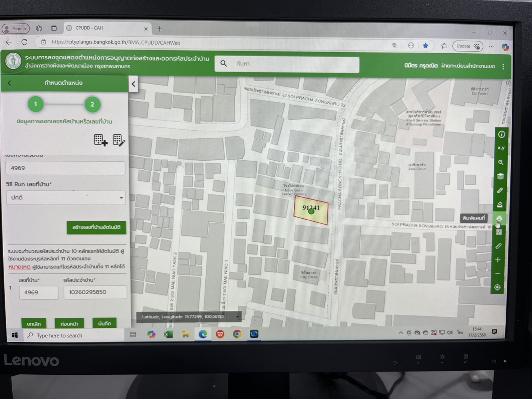The image size is (532, 399).
Task: Focus the ค้นหา search box
Action: pos(287,64)
